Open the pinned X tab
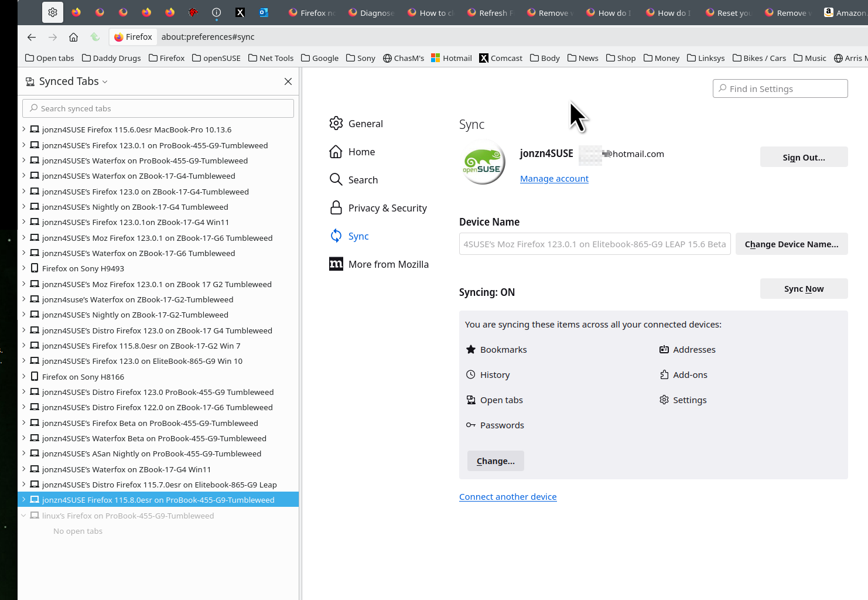Image resolution: width=868 pixels, height=600 pixels. [240, 12]
